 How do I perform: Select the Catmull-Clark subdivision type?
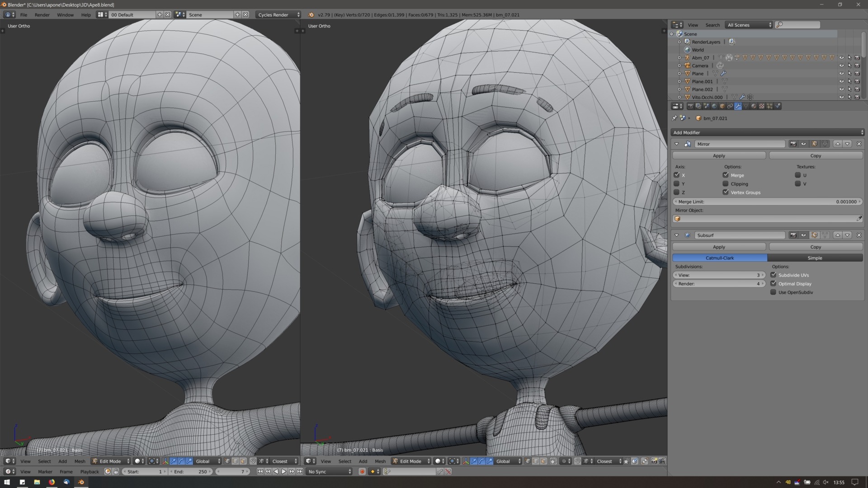720,258
